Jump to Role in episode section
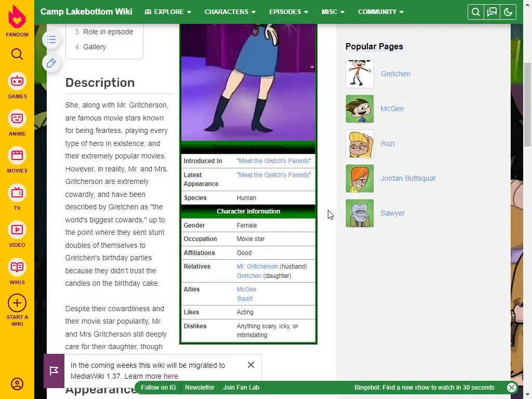This screenshot has width=532, height=399. point(108,32)
